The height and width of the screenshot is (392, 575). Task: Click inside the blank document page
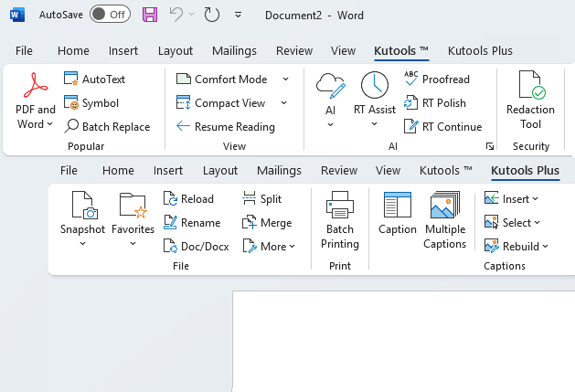(x=403, y=341)
